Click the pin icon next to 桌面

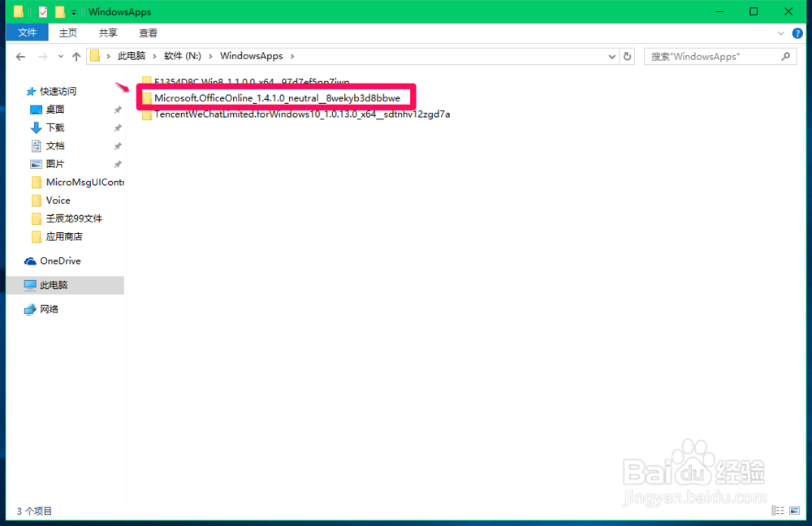click(x=118, y=110)
